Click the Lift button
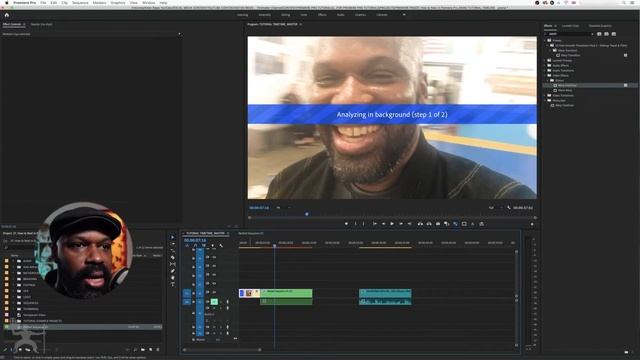 (420, 224)
